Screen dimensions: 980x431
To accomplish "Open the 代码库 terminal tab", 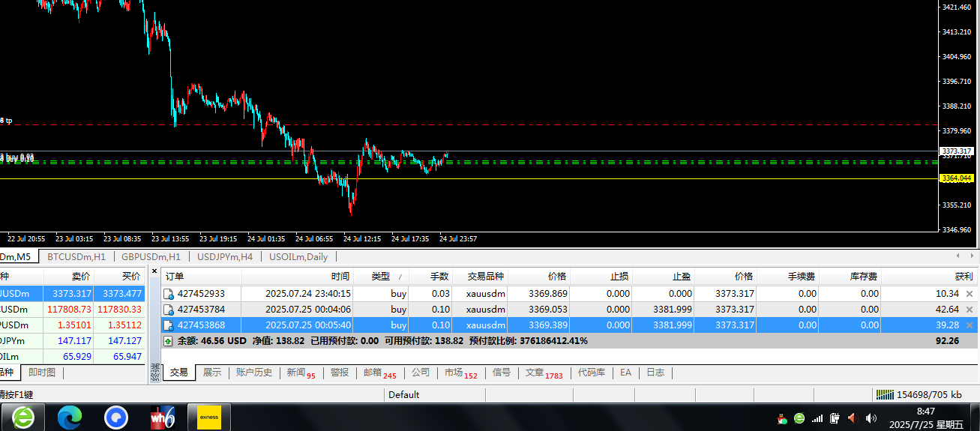I will [592, 373].
